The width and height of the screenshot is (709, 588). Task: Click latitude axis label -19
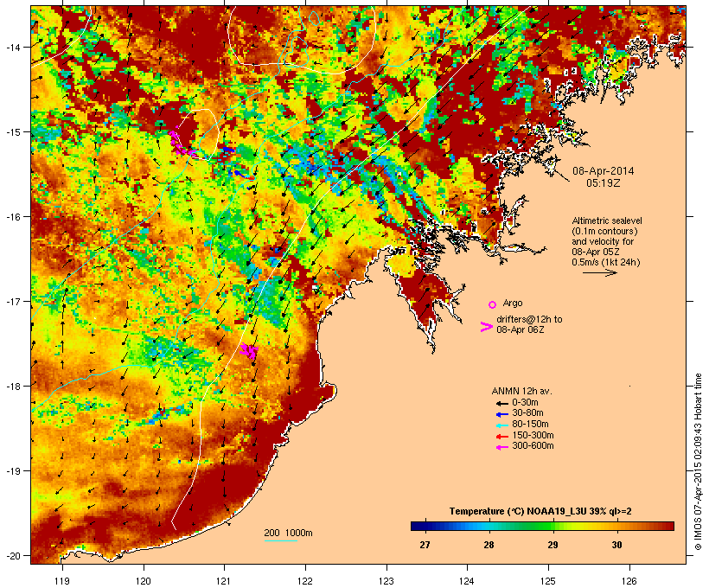pyautogui.click(x=13, y=471)
